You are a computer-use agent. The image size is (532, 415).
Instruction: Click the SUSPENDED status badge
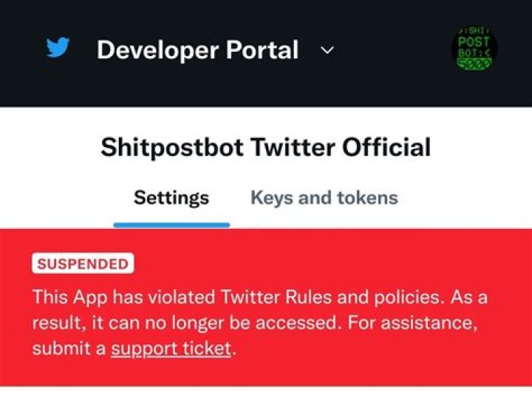click(x=83, y=264)
